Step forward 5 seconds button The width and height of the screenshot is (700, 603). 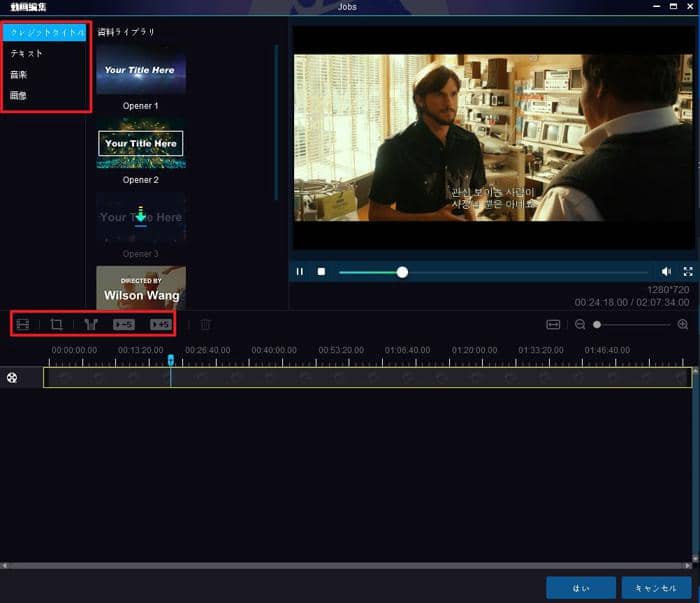160,324
